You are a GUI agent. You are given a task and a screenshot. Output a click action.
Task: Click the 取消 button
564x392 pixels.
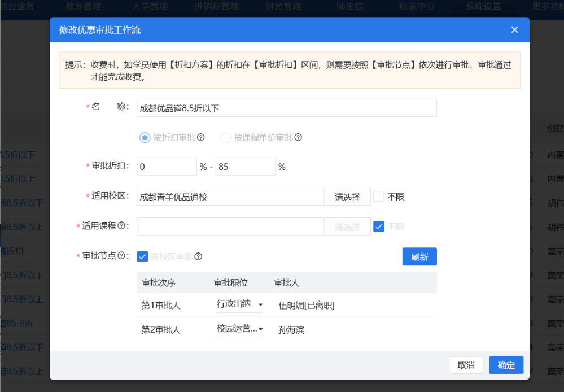point(466,365)
